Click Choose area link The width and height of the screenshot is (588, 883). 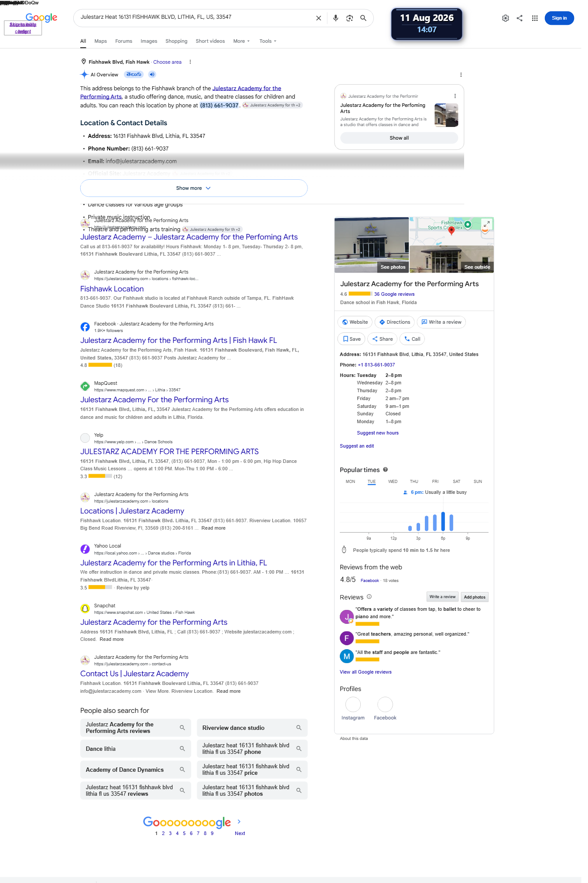[x=168, y=62]
